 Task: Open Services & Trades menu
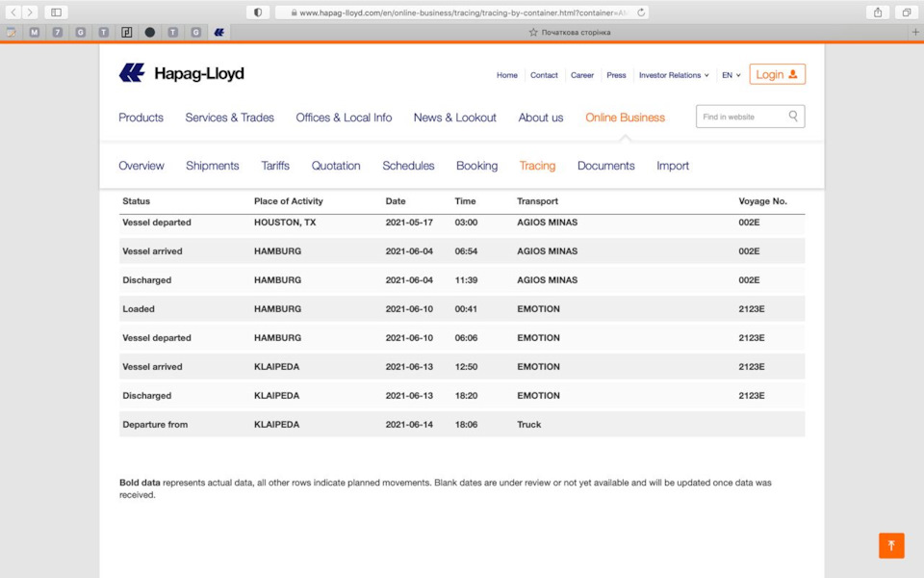(x=230, y=118)
